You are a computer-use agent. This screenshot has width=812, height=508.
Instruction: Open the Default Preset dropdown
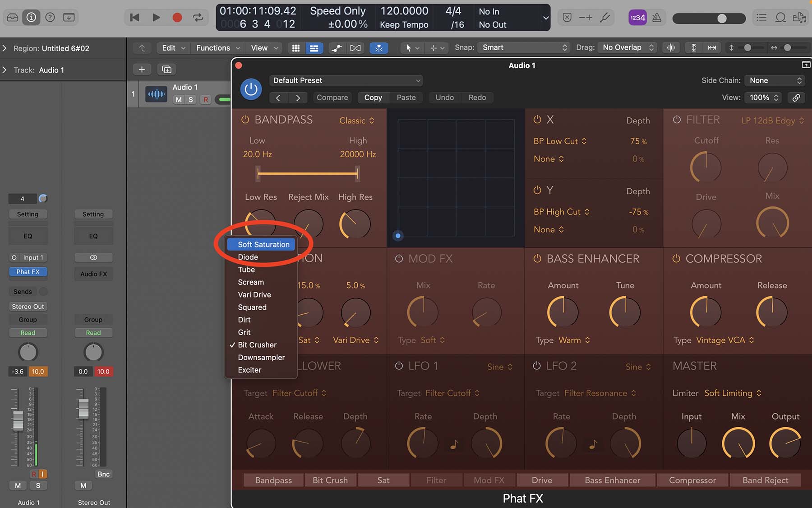click(346, 80)
